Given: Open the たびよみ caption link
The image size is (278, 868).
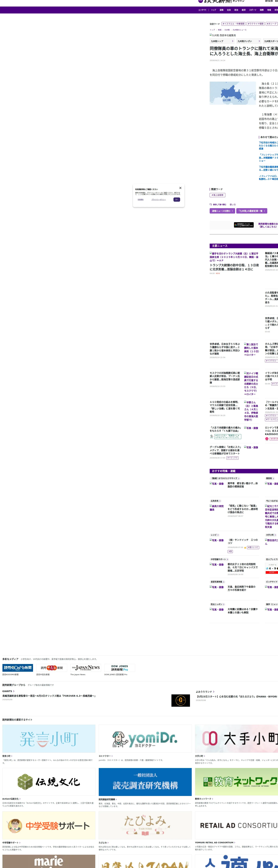Looking at the screenshot, I should pos(104,843).
